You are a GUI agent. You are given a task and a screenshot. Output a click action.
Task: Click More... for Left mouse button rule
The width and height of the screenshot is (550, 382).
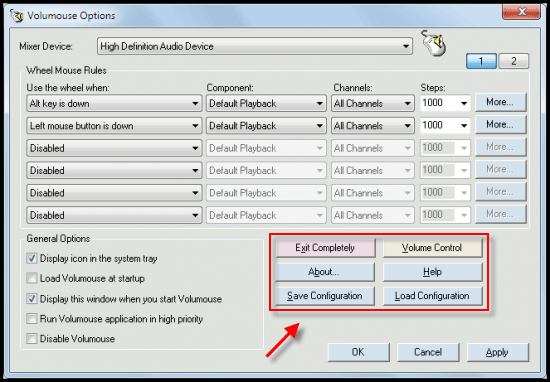[x=501, y=125]
